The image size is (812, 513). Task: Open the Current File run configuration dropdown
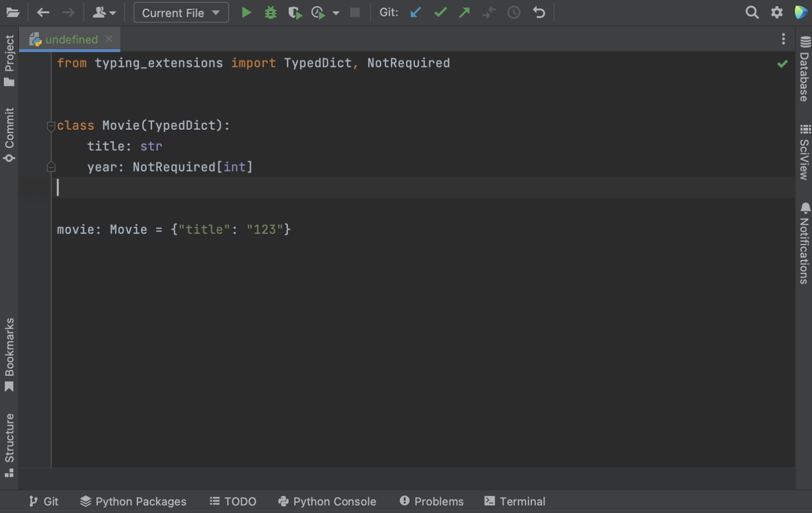[181, 12]
